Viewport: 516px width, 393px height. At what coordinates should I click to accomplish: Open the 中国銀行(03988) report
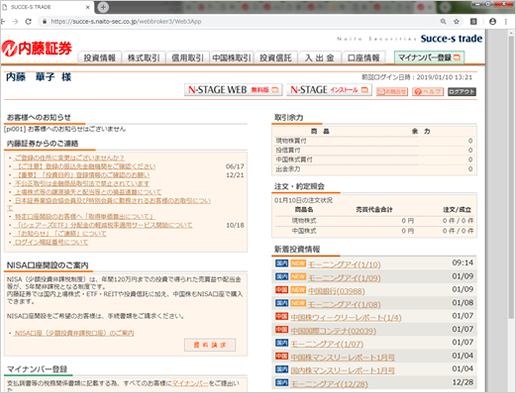pos(336,291)
